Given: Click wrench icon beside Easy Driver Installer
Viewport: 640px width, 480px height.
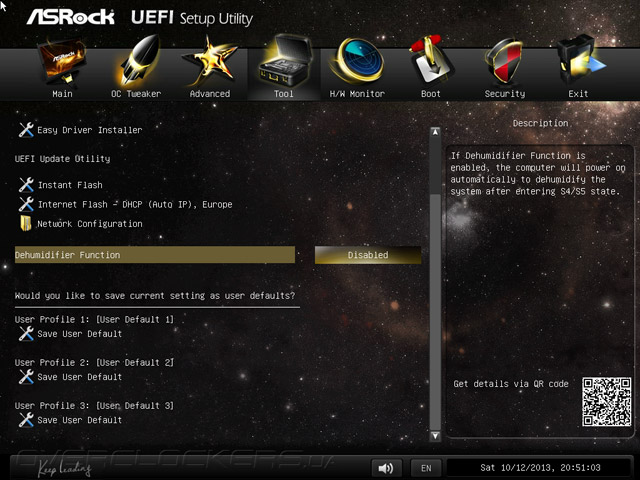Looking at the screenshot, I should click(x=26, y=130).
